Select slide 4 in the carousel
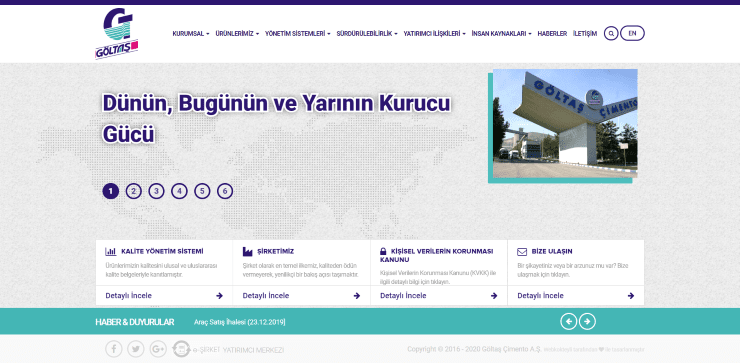Image resolution: width=740 pixels, height=363 pixels. pos(179,191)
